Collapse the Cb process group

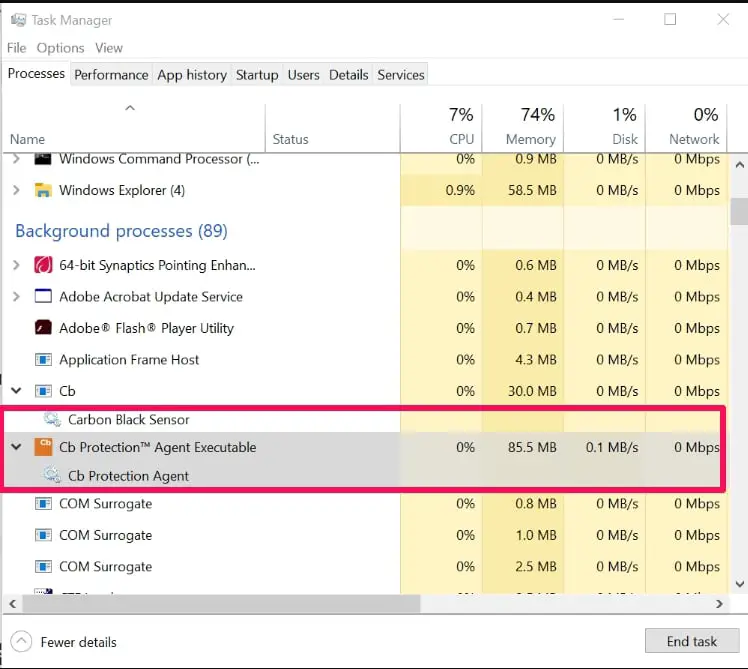point(16,391)
